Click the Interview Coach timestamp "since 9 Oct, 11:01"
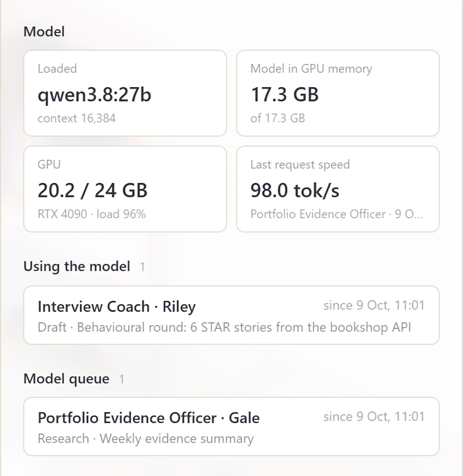Screen dimensions: 463x476 tap(374, 305)
